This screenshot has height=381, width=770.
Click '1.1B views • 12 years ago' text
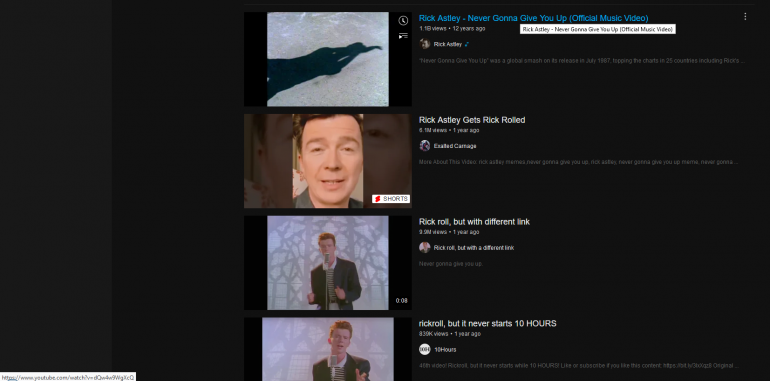(452, 28)
